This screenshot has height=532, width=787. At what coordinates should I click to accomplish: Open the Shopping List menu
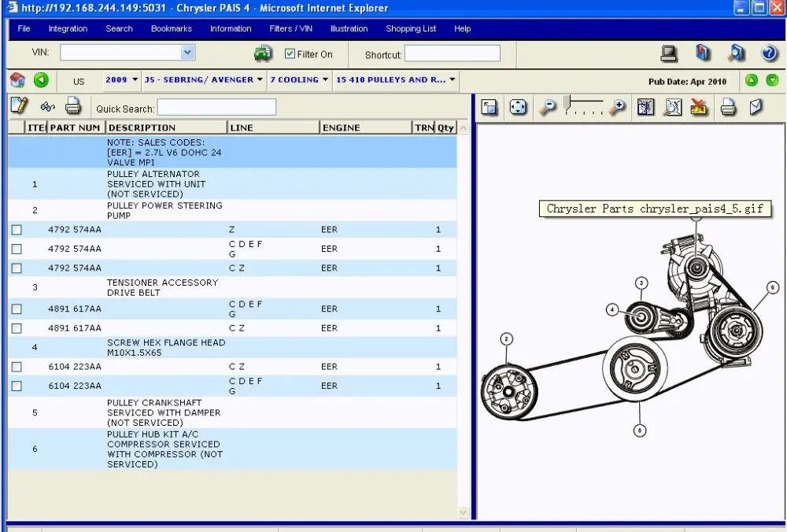click(411, 28)
